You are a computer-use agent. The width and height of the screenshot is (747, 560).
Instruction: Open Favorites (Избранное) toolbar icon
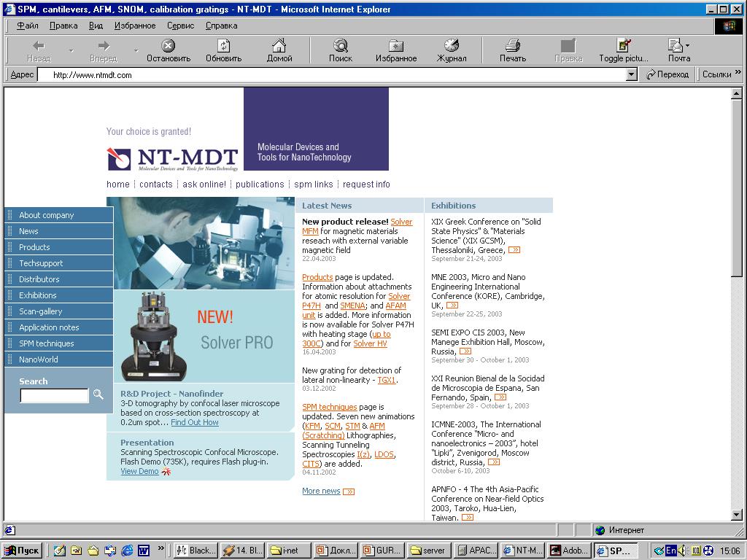pos(396,46)
